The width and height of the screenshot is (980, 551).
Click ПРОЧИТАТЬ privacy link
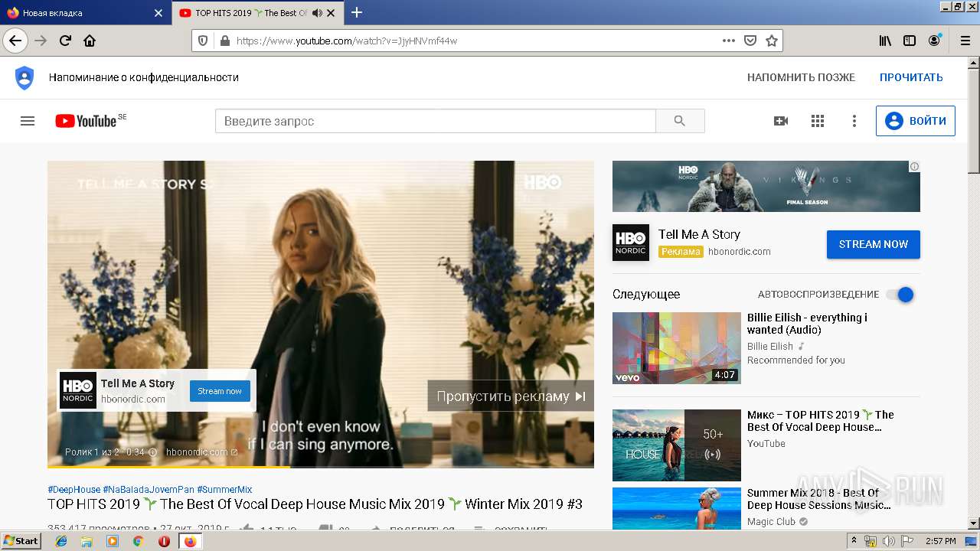tap(911, 77)
